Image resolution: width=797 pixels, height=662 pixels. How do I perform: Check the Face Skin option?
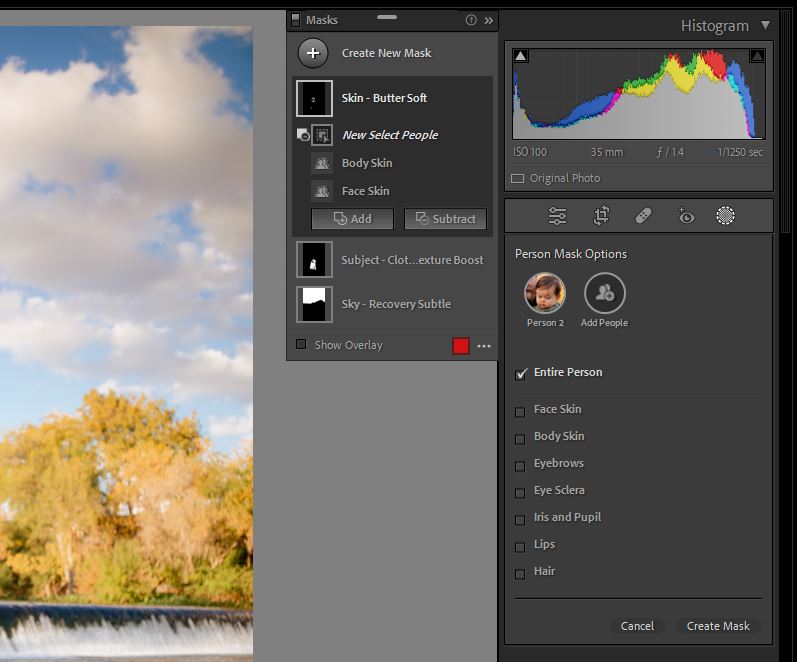(x=520, y=411)
